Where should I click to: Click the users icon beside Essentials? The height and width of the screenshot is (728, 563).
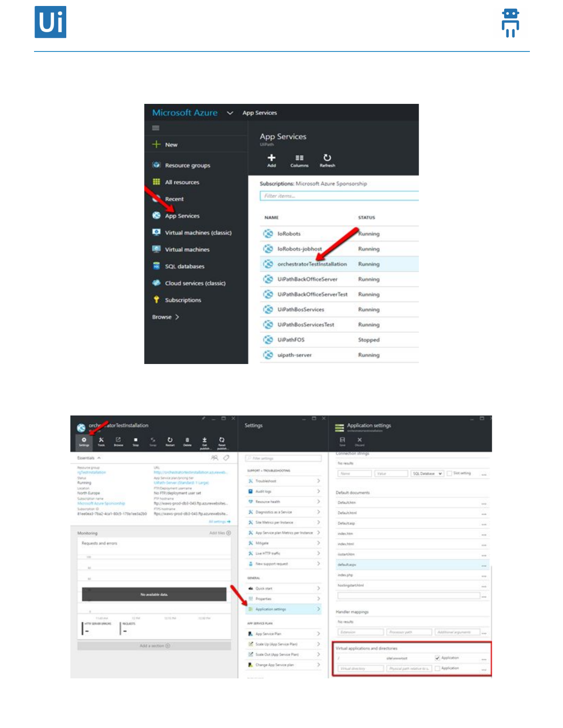point(214,458)
